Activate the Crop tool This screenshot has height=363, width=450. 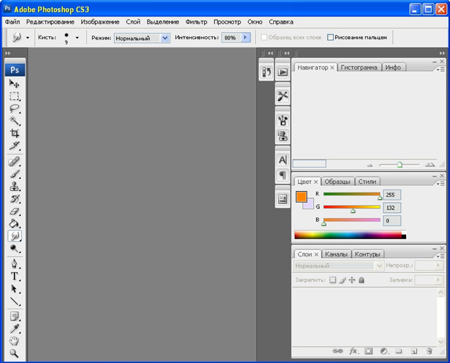[14, 133]
